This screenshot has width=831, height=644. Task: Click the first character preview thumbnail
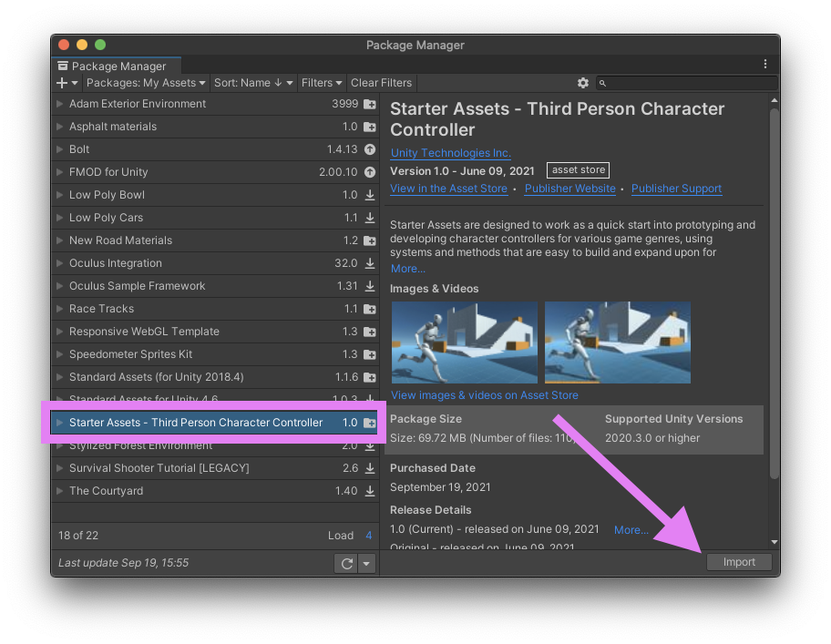(x=464, y=343)
